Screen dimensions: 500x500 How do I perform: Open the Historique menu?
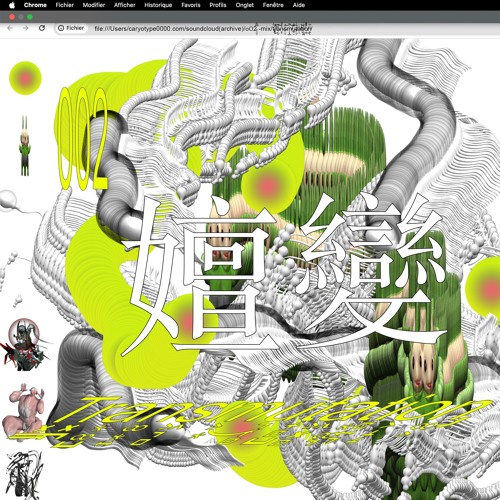point(158,5)
